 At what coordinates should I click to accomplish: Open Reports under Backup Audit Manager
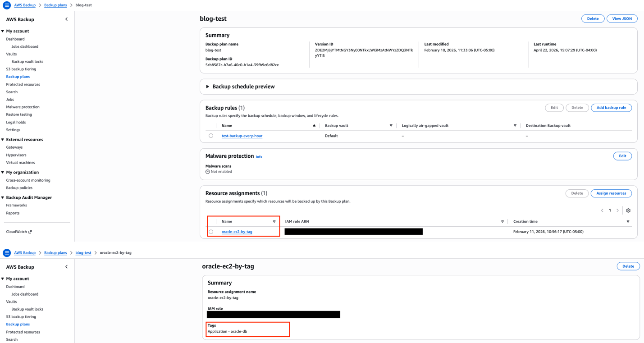[13, 213]
